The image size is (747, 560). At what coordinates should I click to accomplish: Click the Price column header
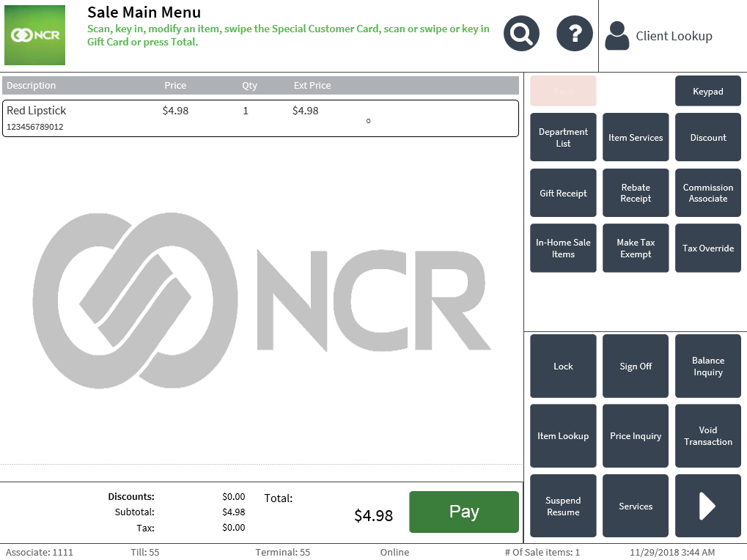[x=175, y=85]
